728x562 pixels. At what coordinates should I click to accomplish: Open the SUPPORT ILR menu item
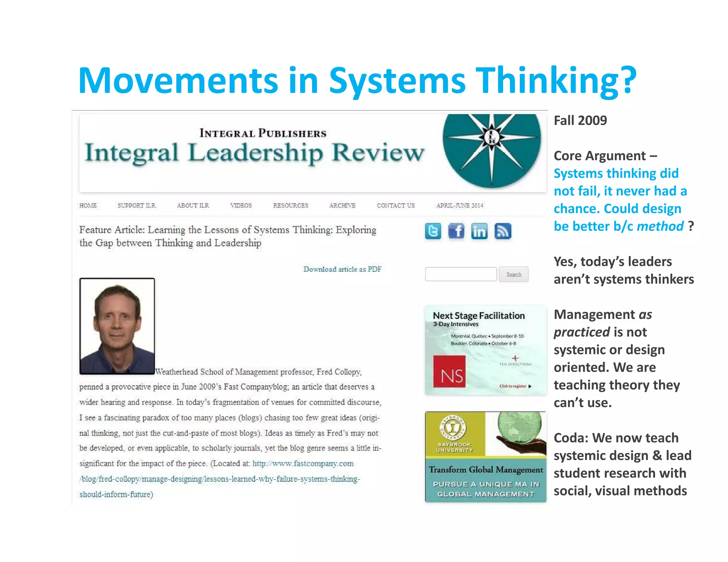point(136,205)
